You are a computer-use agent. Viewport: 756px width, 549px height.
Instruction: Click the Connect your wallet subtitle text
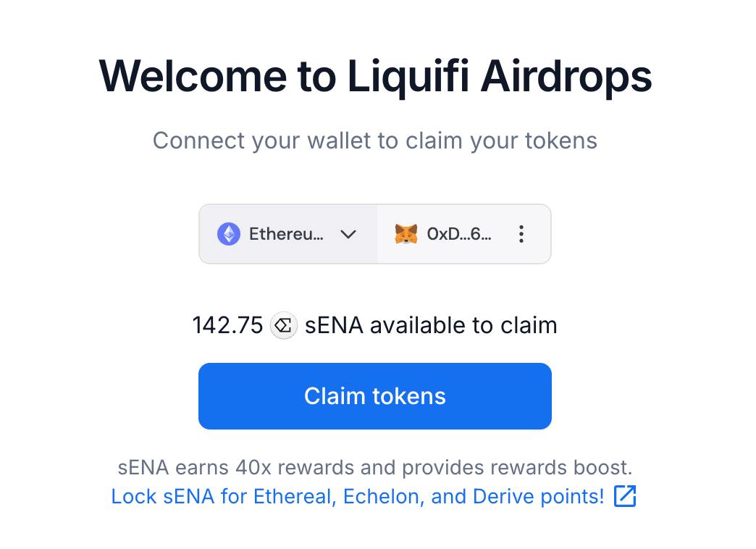[375, 141]
